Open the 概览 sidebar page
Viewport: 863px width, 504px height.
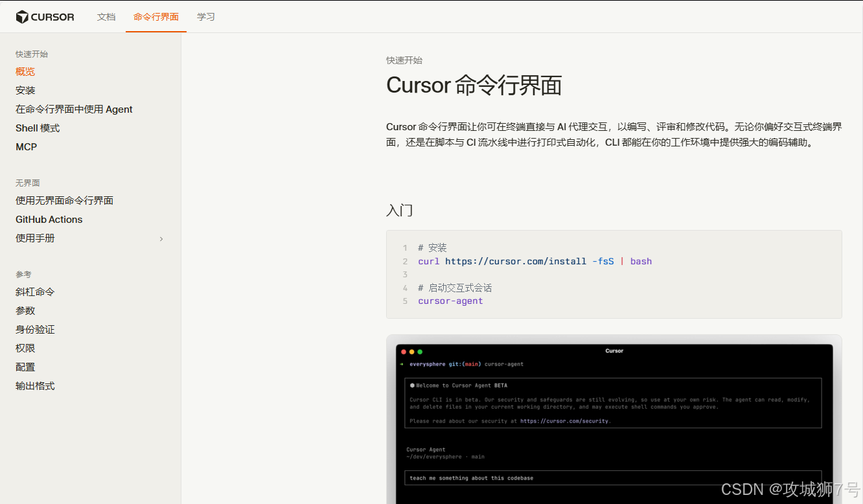(x=25, y=72)
